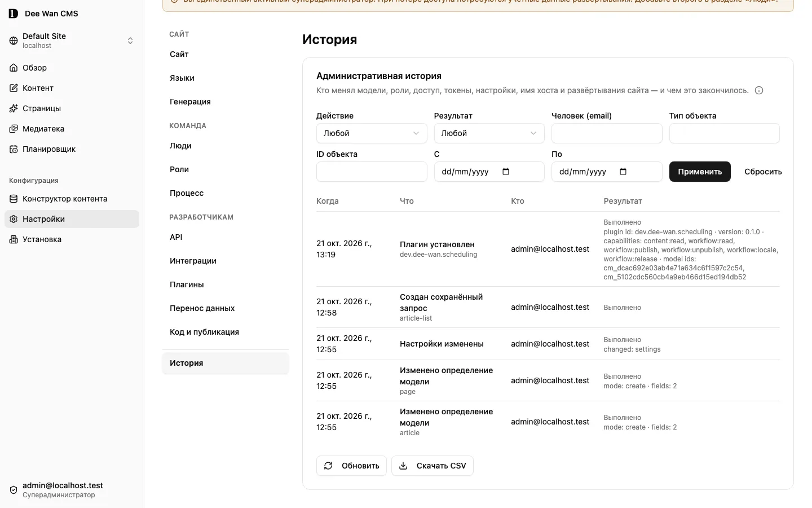The height and width of the screenshot is (508, 812).
Task: Click the gear icon next to Настройки
Action: point(14,219)
